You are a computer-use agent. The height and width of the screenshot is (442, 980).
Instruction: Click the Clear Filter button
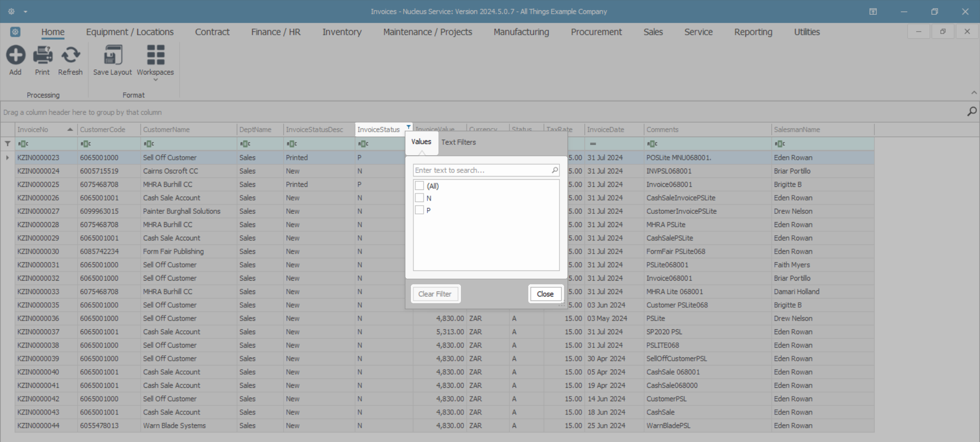point(435,294)
